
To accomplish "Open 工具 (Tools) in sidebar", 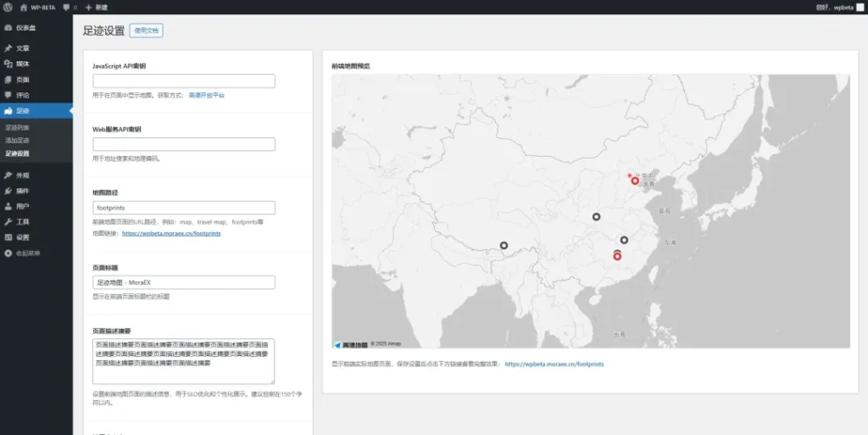I will pos(23,222).
